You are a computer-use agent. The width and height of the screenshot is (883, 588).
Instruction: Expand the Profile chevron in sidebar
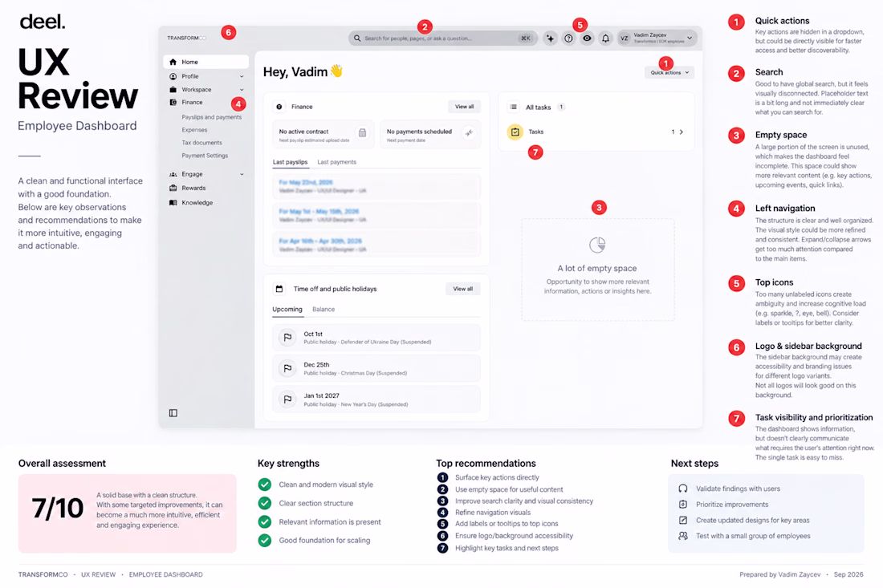point(242,76)
